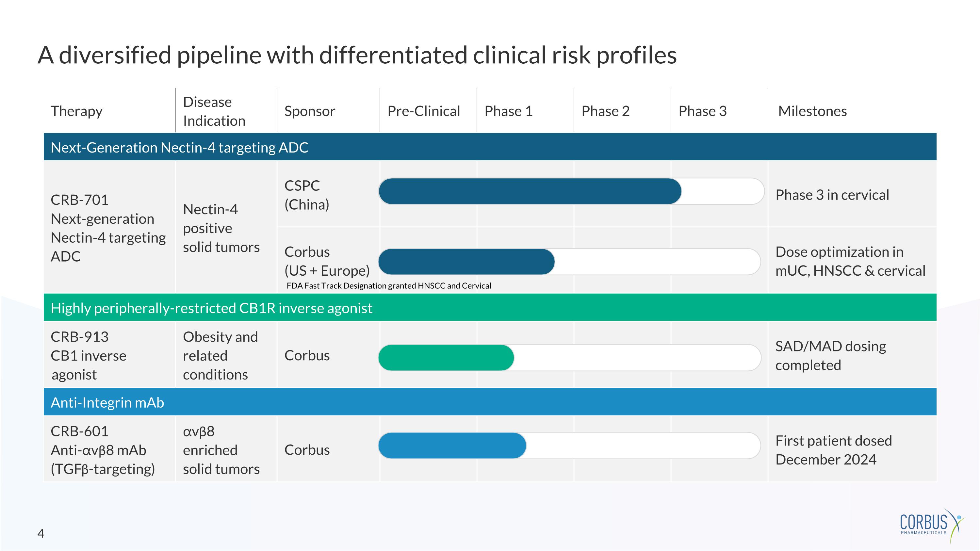This screenshot has width=980, height=551.
Task: Click the First patient dosed December 2024 text
Action: click(833, 450)
